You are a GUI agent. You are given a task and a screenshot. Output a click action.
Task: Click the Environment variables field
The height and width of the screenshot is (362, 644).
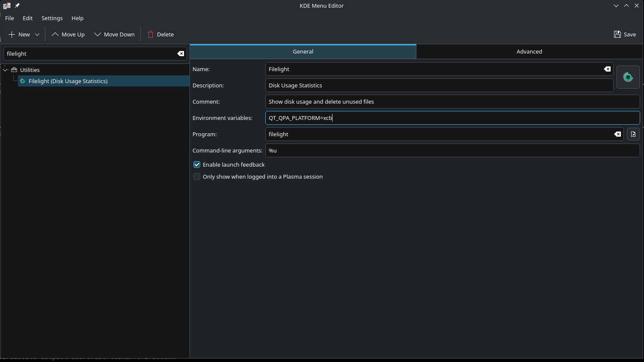[453, 118]
